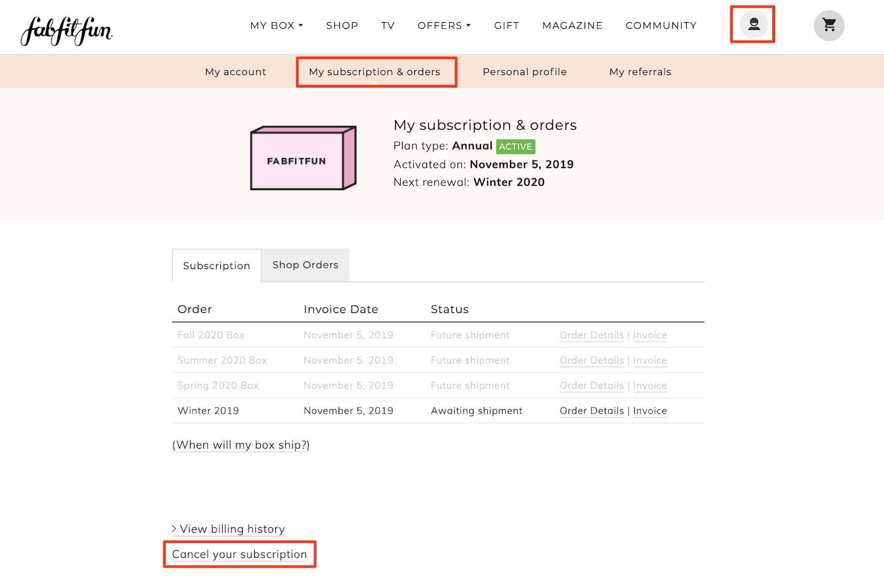Click the Winter 2020 renewal date
The height and width of the screenshot is (588, 884).
point(509,182)
